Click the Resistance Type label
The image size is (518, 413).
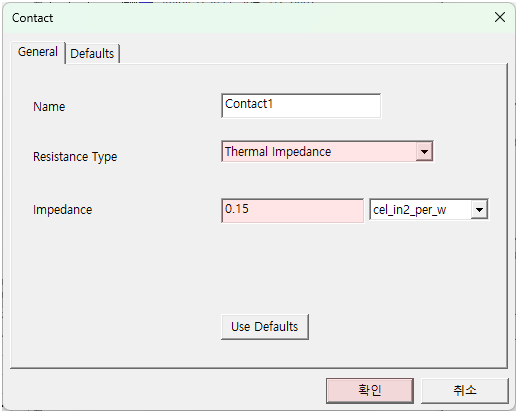click(75, 157)
